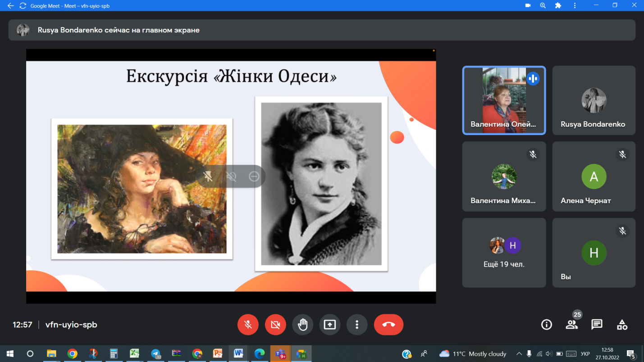This screenshot has width=644, height=362.
Task: Open meeting details info icon
Action: 546,325
